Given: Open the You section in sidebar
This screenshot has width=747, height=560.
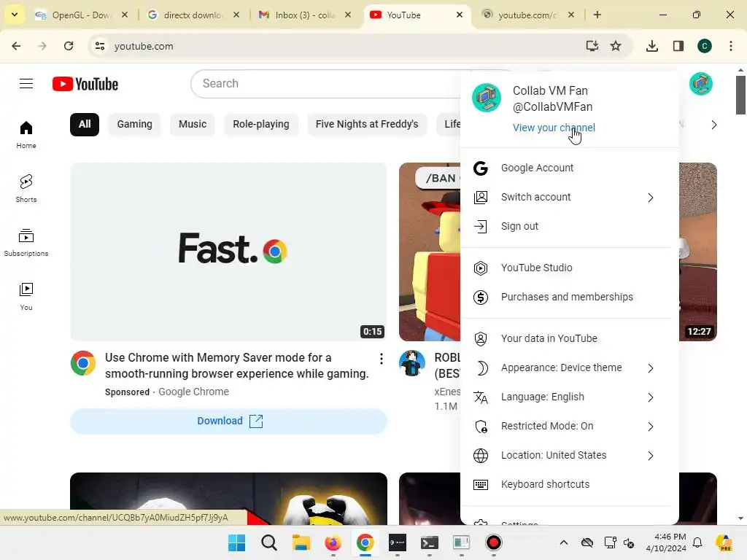Looking at the screenshot, I should pos(26,296).
